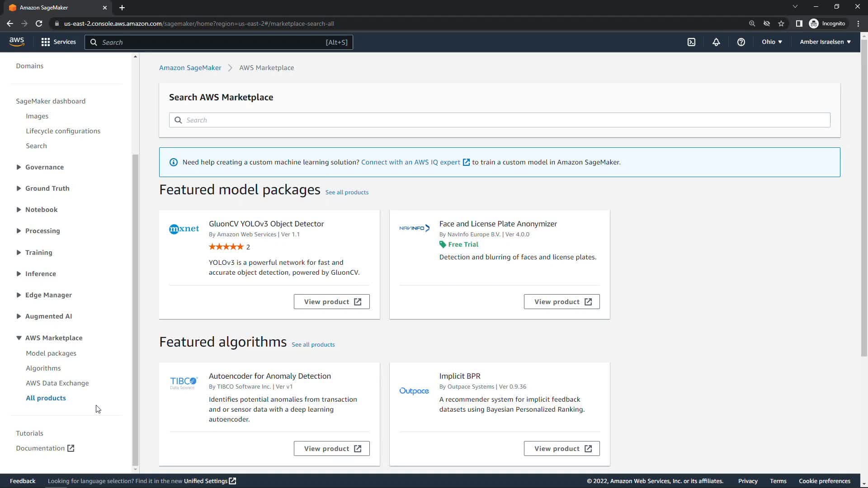868x488 pixels.
Task: Open the Ohio region dropdown
Action: point(772,42)
